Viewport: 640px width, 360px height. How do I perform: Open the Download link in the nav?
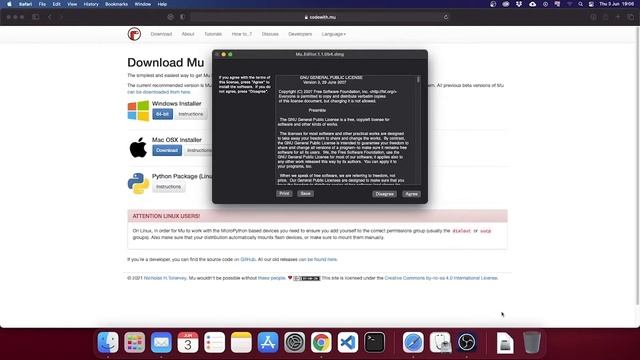161,34
